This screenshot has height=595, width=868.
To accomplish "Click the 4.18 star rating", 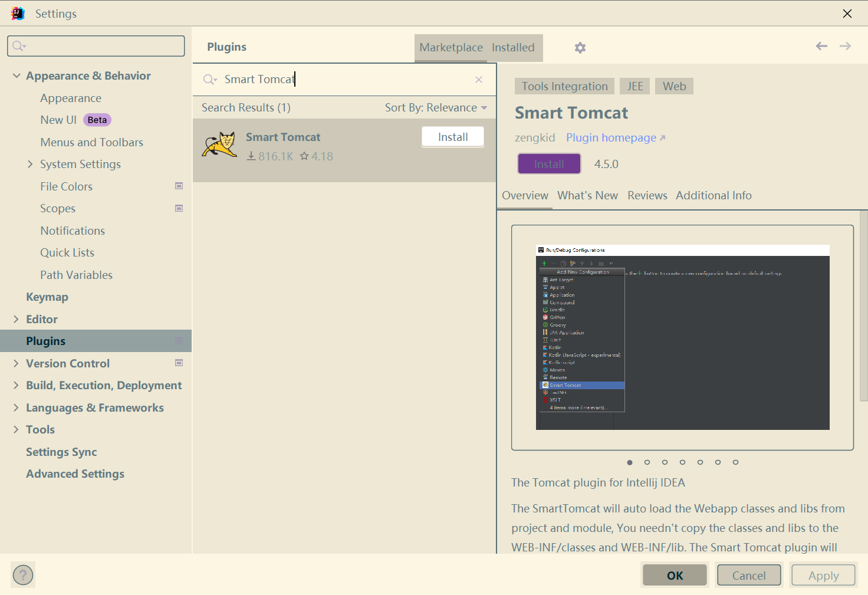I will (317, 156).
